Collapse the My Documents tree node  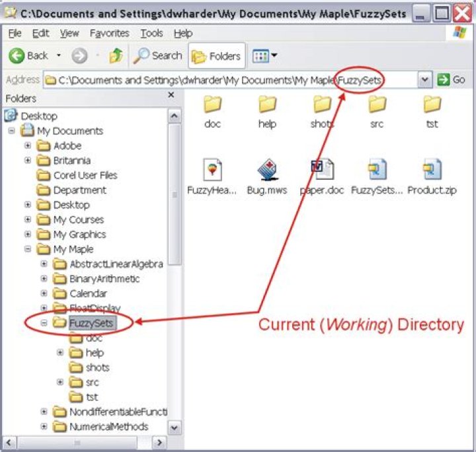11,131
